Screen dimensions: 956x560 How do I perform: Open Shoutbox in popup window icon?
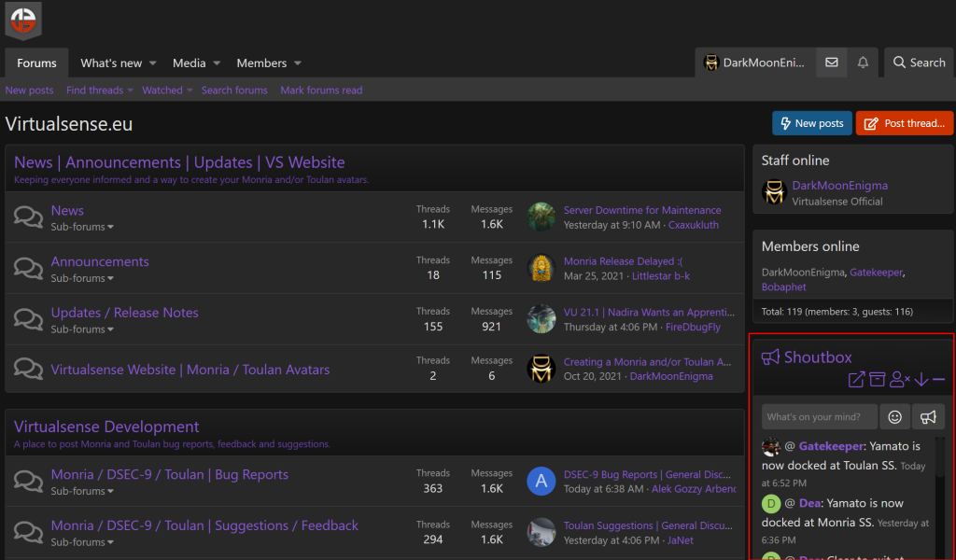coord(856,380)
